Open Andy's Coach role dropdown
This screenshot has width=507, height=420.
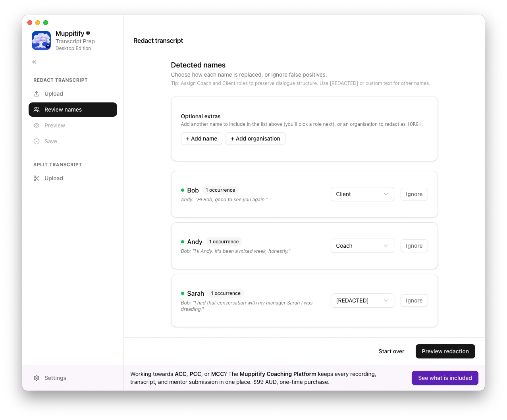click(362, 246)
